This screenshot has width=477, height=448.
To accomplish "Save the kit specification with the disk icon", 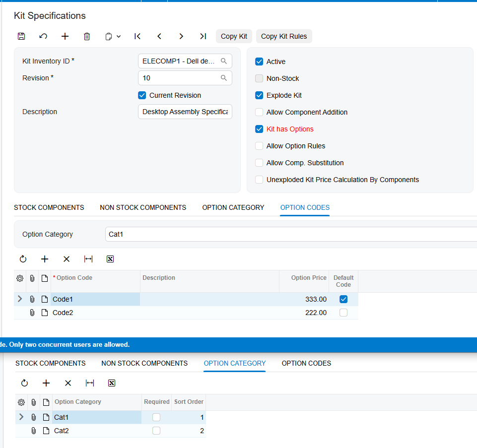I will pos(21,37).
